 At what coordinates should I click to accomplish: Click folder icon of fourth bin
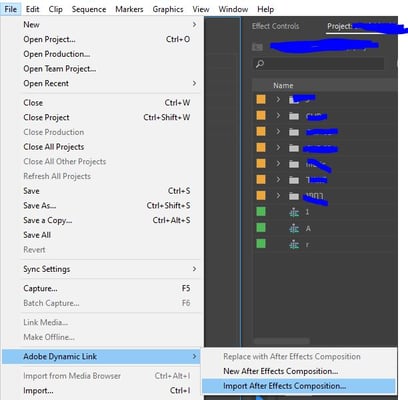[x=294, y=148]
